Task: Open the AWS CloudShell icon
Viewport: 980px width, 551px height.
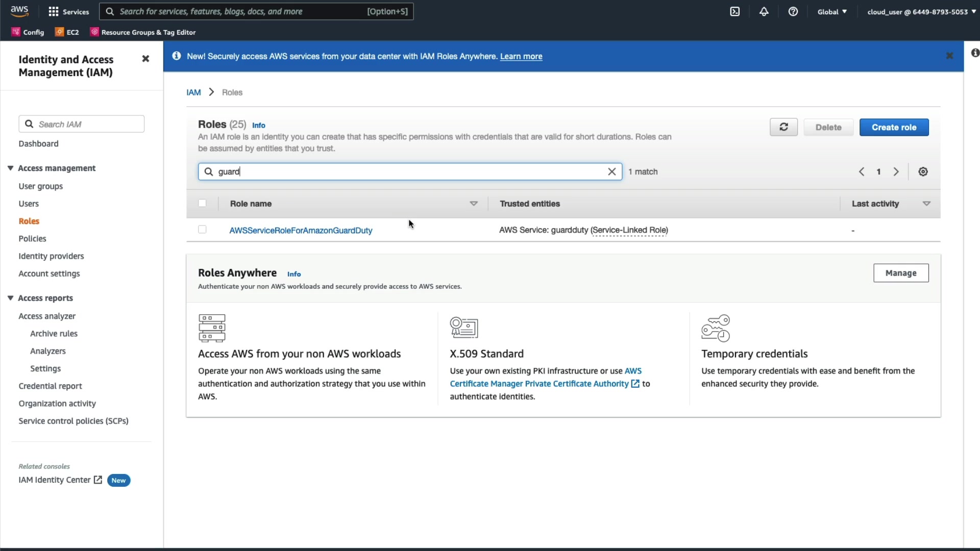Action: coord(734,12)
